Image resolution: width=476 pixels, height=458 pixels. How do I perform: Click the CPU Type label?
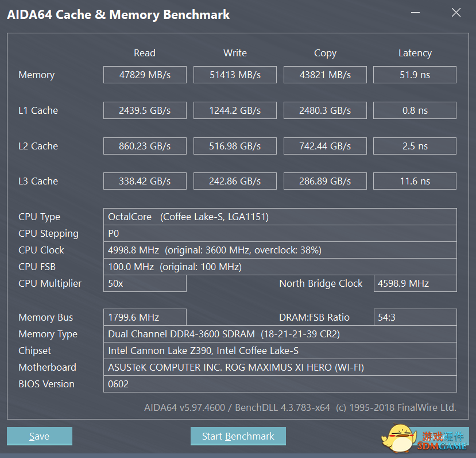39,217
